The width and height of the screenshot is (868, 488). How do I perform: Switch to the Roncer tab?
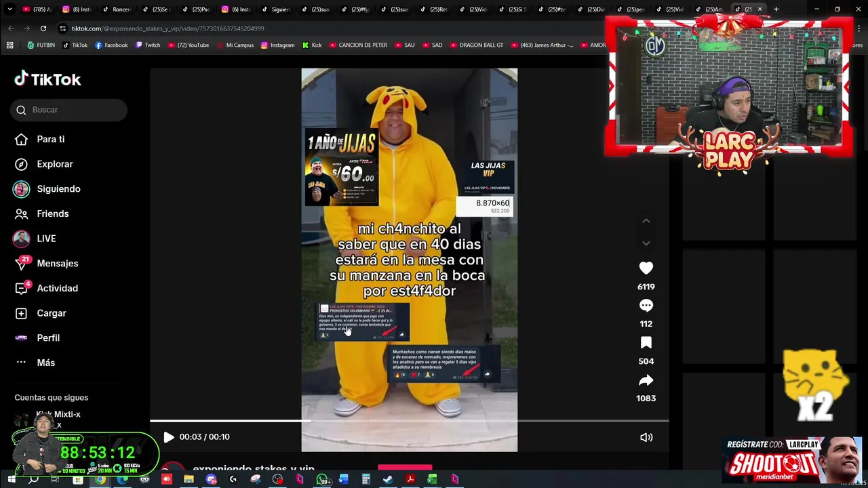click(x=117, y=9)
